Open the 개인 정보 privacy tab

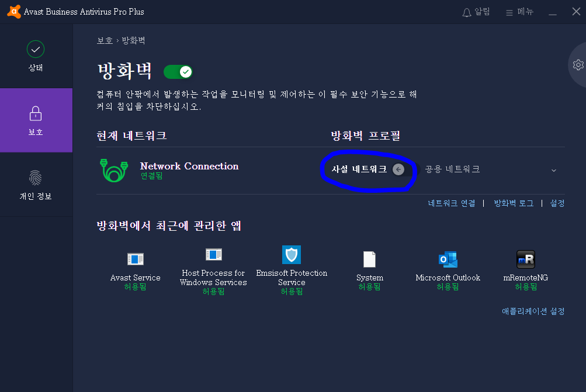coord(36,185)
